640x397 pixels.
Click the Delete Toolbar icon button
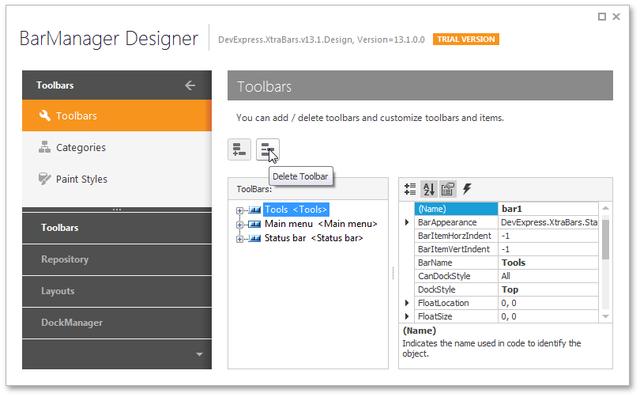tap(268, 150)
